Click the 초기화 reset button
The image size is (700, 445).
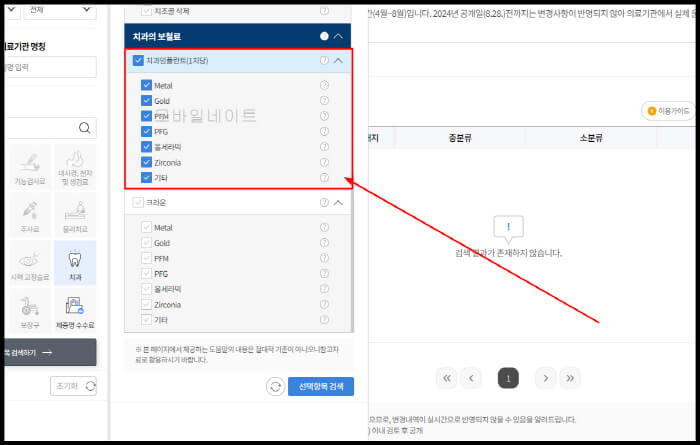73,386
